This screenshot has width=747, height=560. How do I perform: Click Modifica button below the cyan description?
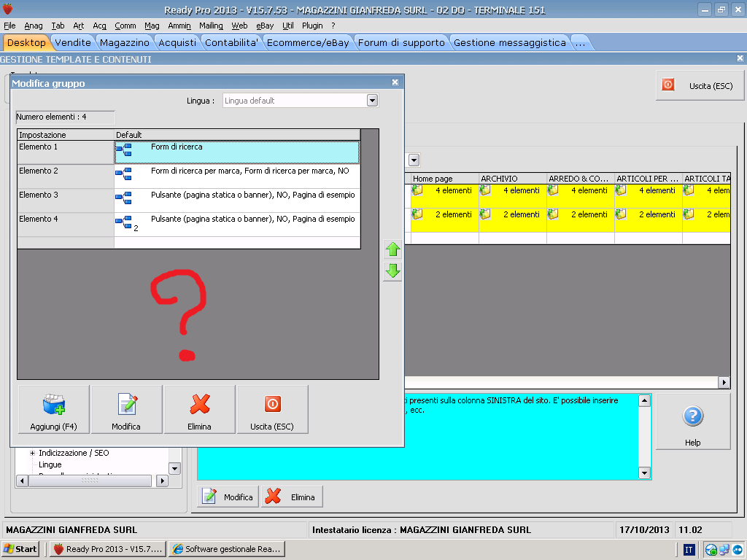228,497
